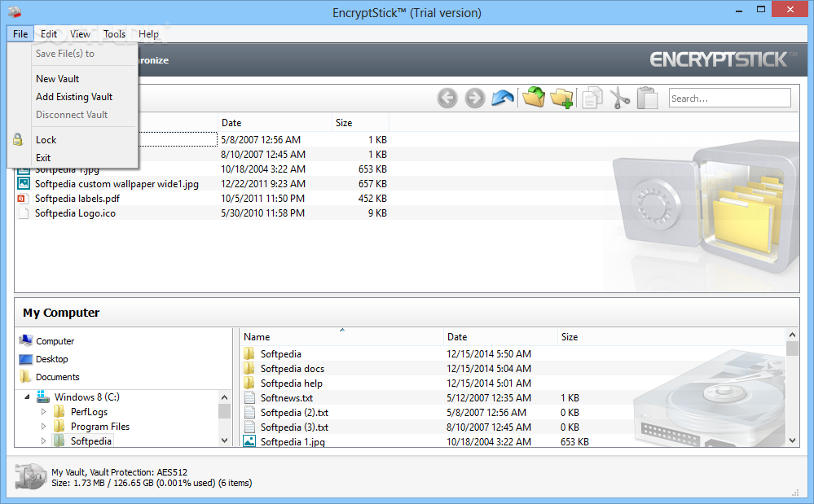Click folder tree scrollbar up arrow
The image size is (814, 504).
(224, 397)
